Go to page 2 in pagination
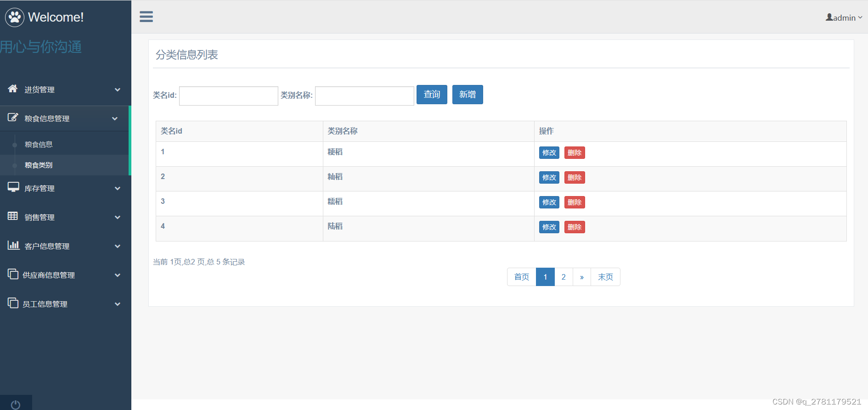 pyautogui.click(x=564, y=277)
